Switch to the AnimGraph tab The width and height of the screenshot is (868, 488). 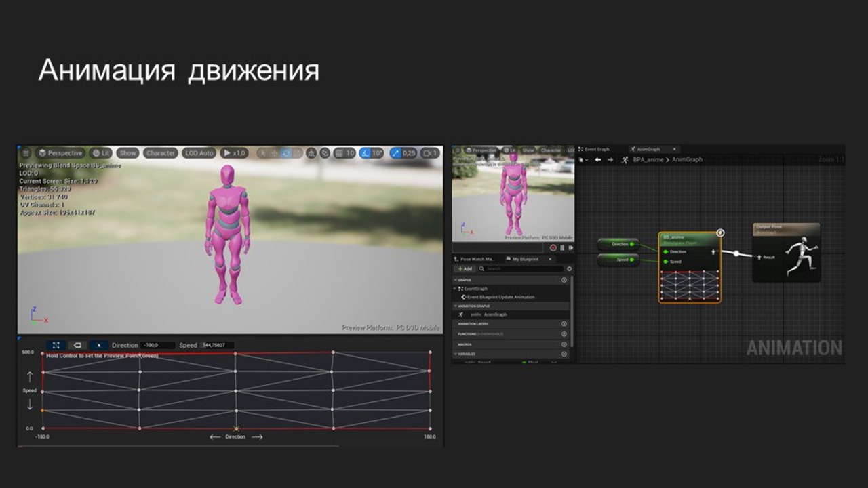[x=648, y=149]
